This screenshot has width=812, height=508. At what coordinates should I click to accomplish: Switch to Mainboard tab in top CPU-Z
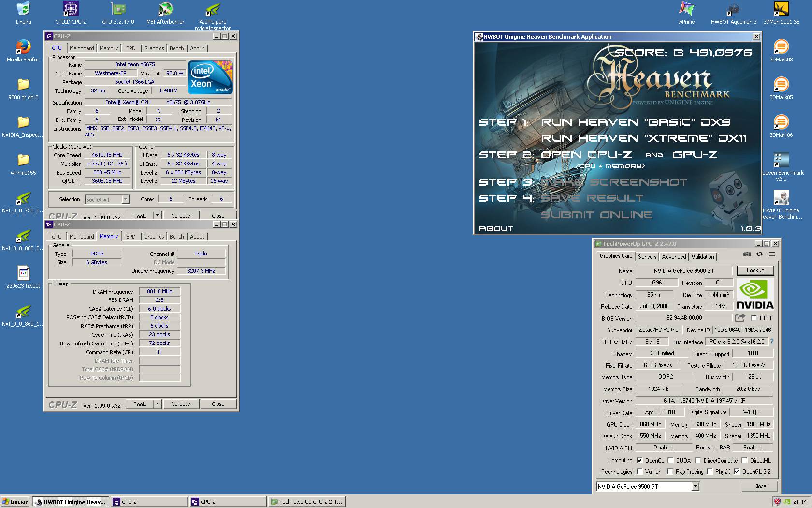click(82, 48)
